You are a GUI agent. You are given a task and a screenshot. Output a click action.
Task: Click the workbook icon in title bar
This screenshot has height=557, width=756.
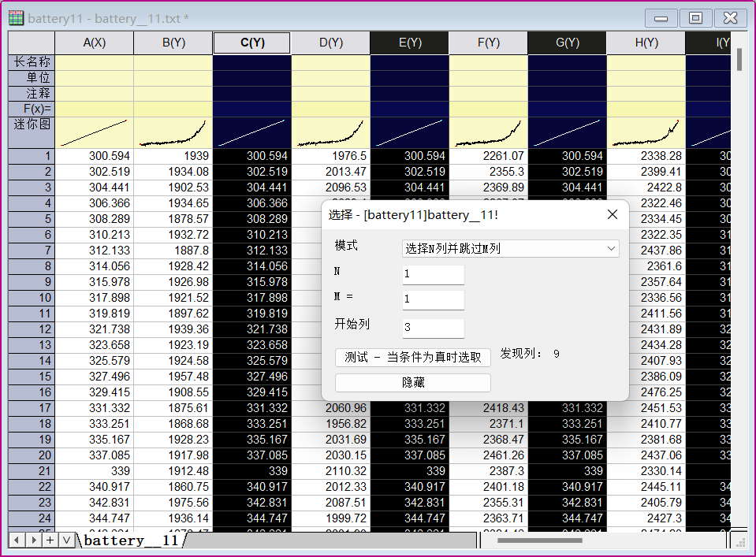click(x=16, y=17)
